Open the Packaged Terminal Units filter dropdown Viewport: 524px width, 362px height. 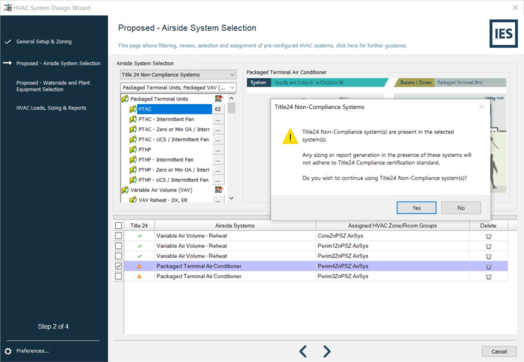point(178,88)
